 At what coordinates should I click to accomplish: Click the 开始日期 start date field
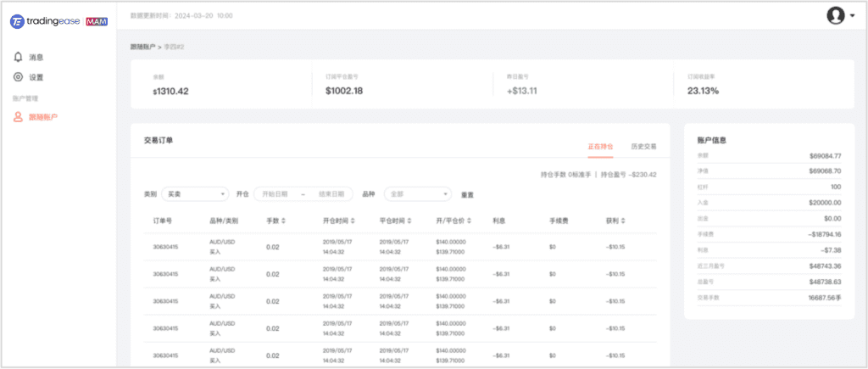(x=277, y=194)
